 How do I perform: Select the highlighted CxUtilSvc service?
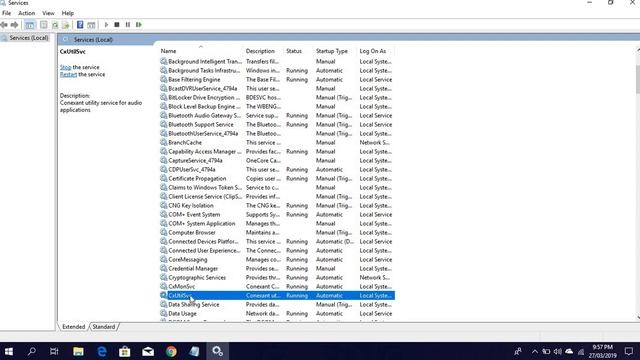[x=276, y=296]
